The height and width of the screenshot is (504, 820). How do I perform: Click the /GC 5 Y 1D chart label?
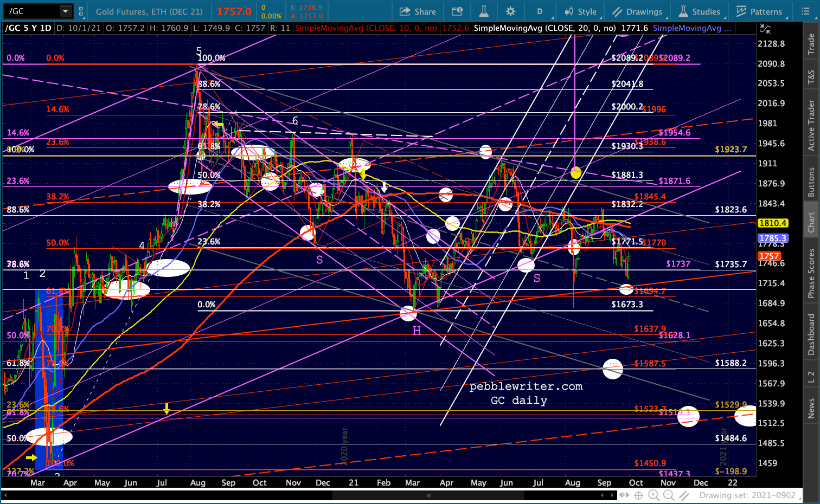click(x=28, y=28)
